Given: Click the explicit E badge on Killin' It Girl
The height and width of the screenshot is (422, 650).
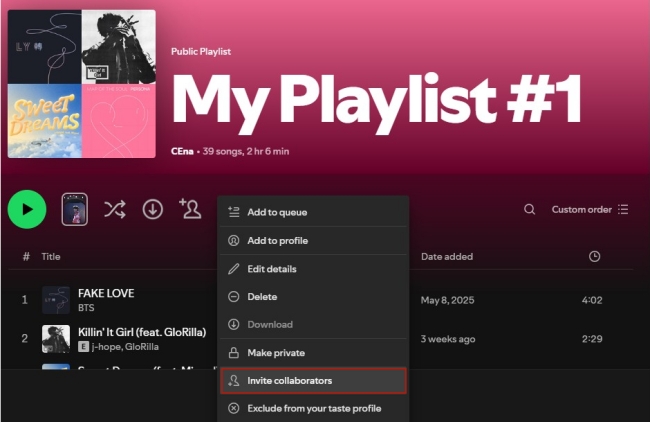Looking at the screenshot, I should point(83,347).
